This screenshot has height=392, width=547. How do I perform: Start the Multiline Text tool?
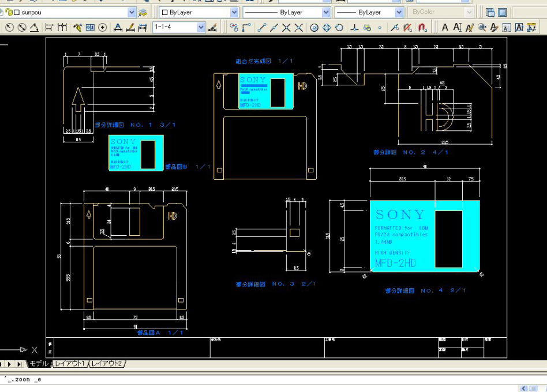click(445, 27)
